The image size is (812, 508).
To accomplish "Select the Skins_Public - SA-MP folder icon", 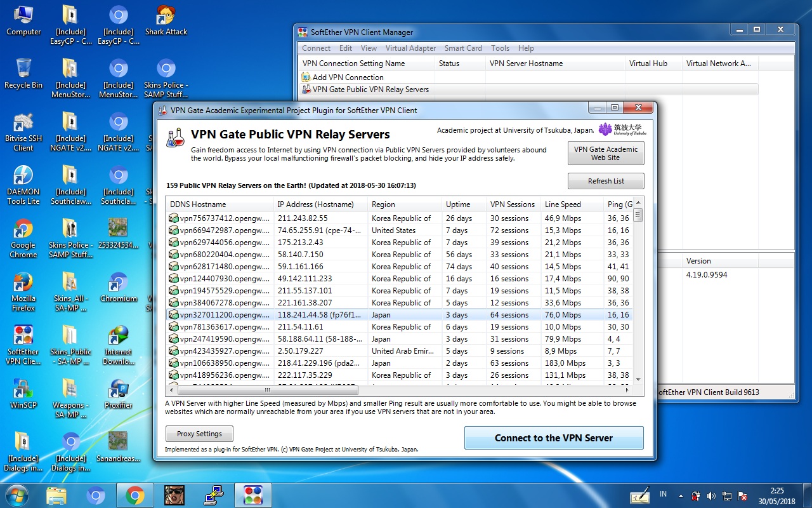I will (x=71, y=345).
